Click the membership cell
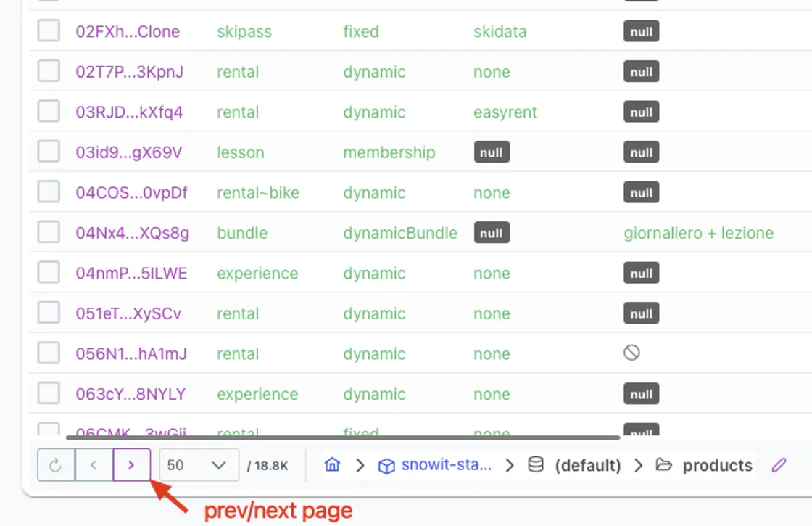 tap(389, 152)
